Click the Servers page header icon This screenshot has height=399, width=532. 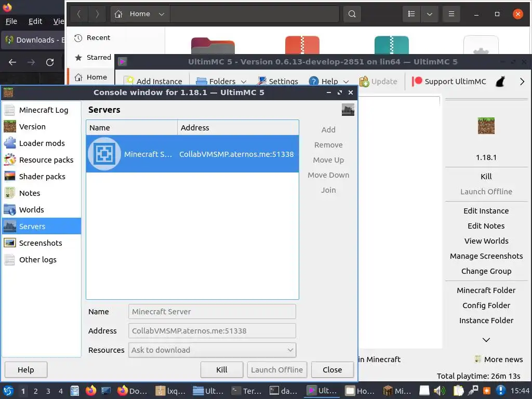click(348, 110)
